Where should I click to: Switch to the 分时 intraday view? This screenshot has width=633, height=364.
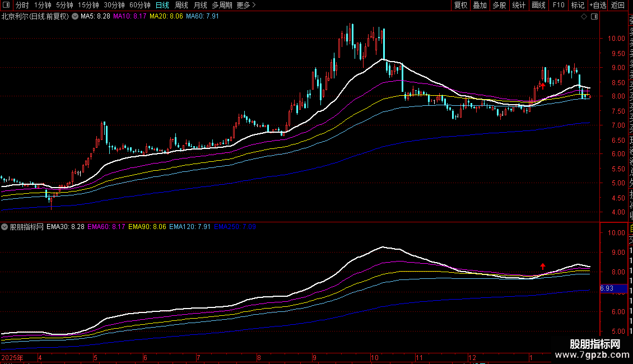point(22,5)
